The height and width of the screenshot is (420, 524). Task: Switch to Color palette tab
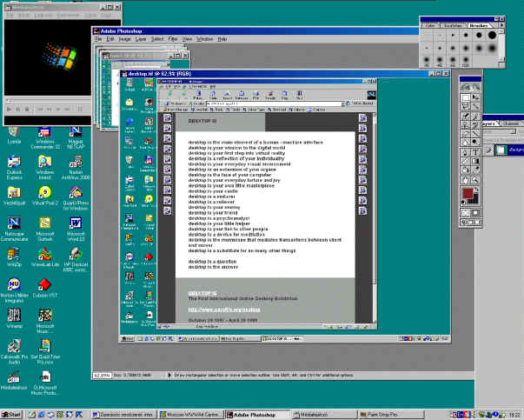click(430, 25)
